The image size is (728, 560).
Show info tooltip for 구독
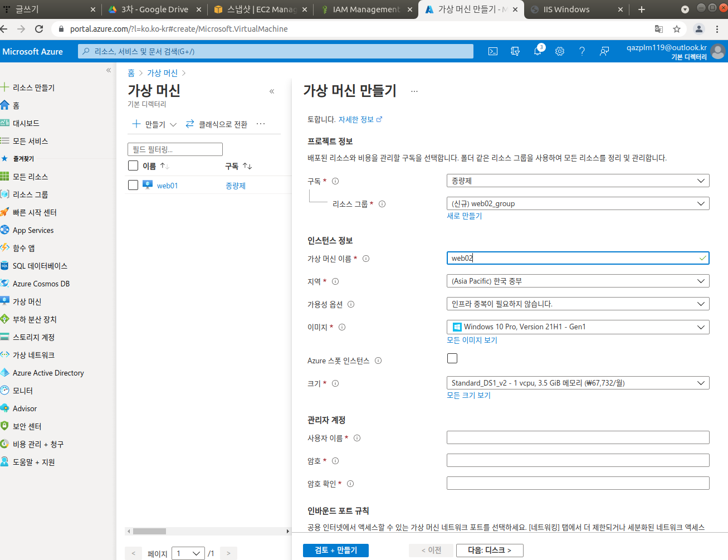(335, 181)
